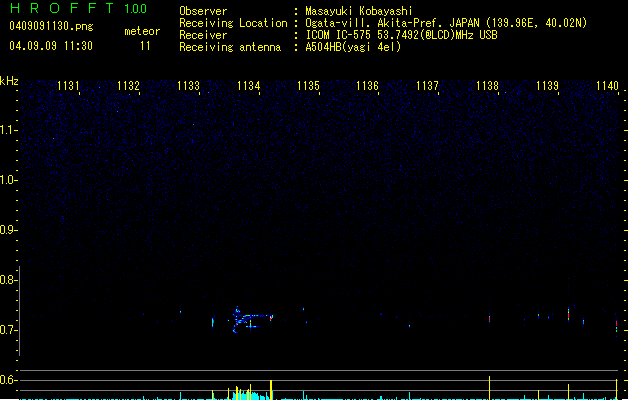Image resolution: width=629 pixels, height=400 pixels.
Task: Click the Receiving antenna label
Action: (x=230, y=47)
